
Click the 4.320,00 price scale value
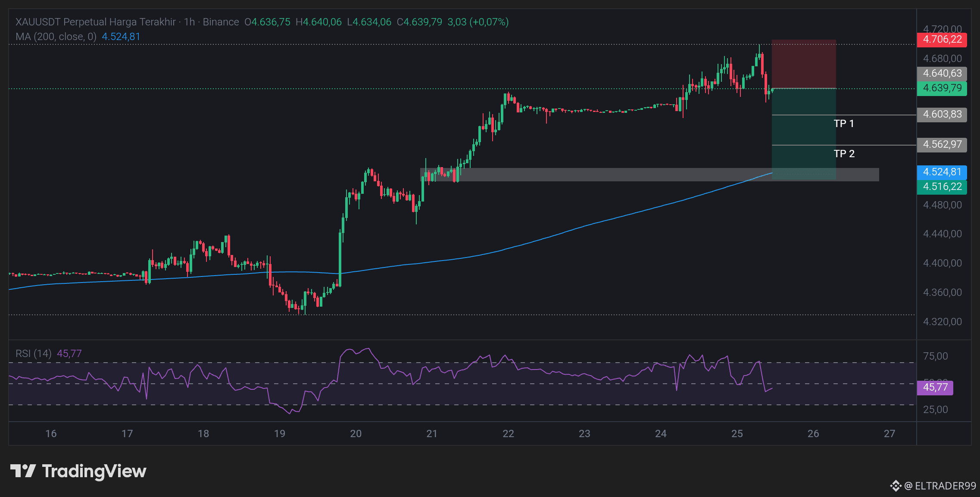coord(942,322)
